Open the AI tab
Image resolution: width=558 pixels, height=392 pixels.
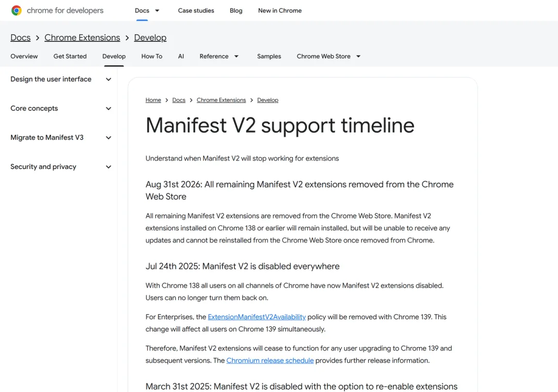(181, 56)
